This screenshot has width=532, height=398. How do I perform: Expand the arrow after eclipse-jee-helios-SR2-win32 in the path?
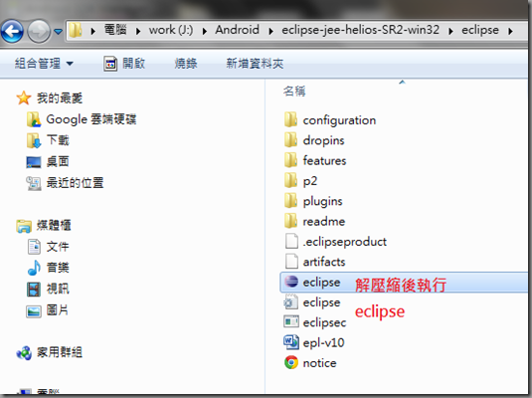click(x=450, y=31)
